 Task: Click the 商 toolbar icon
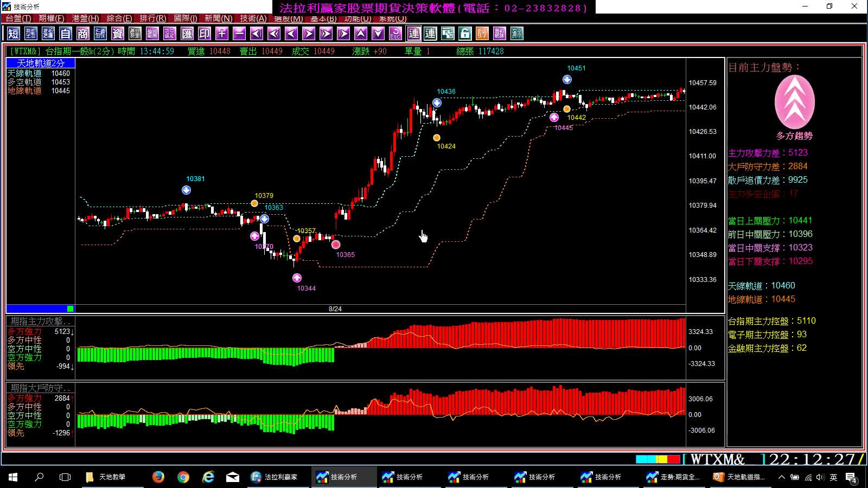click(83, 34)
